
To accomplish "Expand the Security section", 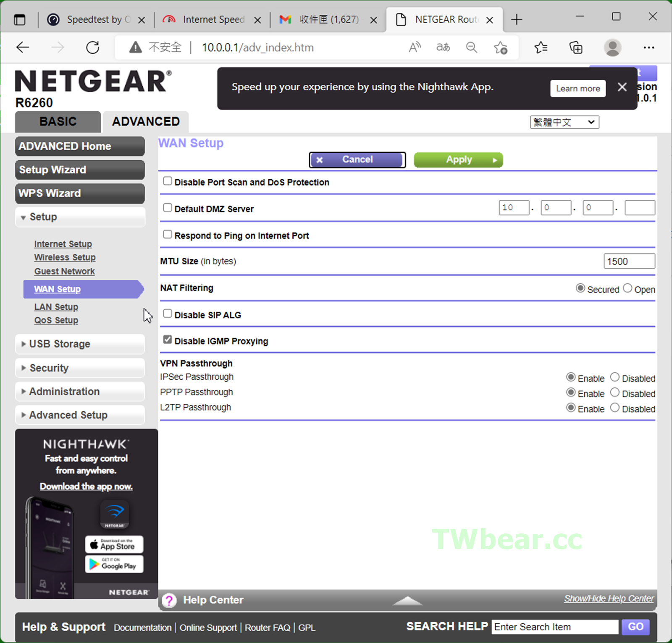I will tap(80, 368).
